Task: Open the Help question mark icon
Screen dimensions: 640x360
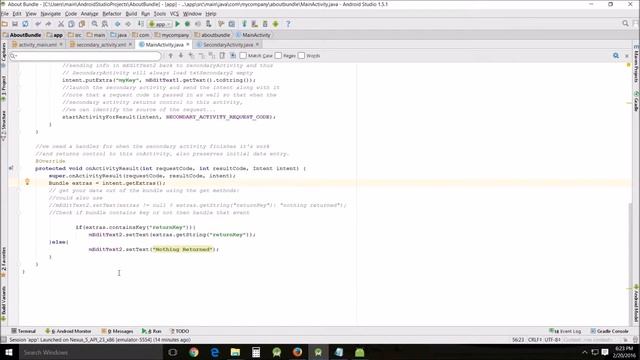Action: tap(288, 24)
